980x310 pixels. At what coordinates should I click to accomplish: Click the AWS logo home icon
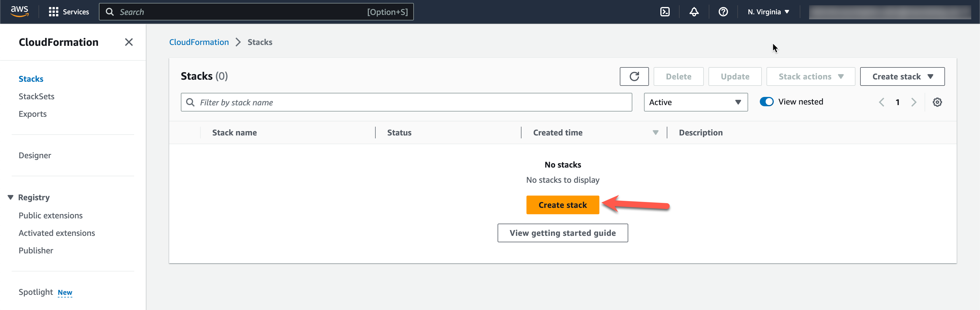click(x=20, y=11)
